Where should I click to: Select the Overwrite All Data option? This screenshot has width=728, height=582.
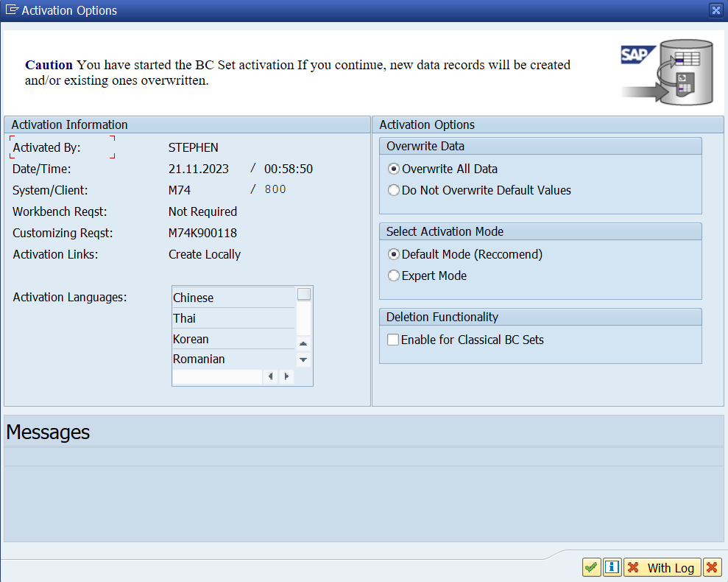coord(394,169)
